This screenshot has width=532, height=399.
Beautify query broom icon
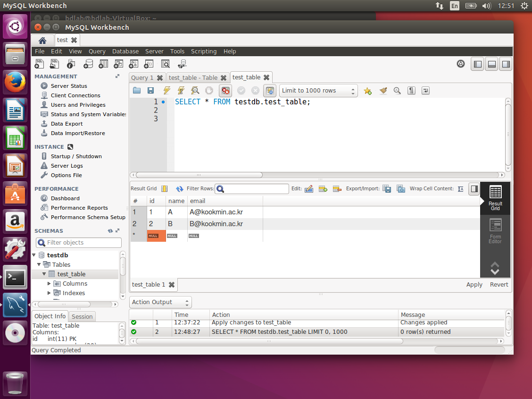pos(383,90)
